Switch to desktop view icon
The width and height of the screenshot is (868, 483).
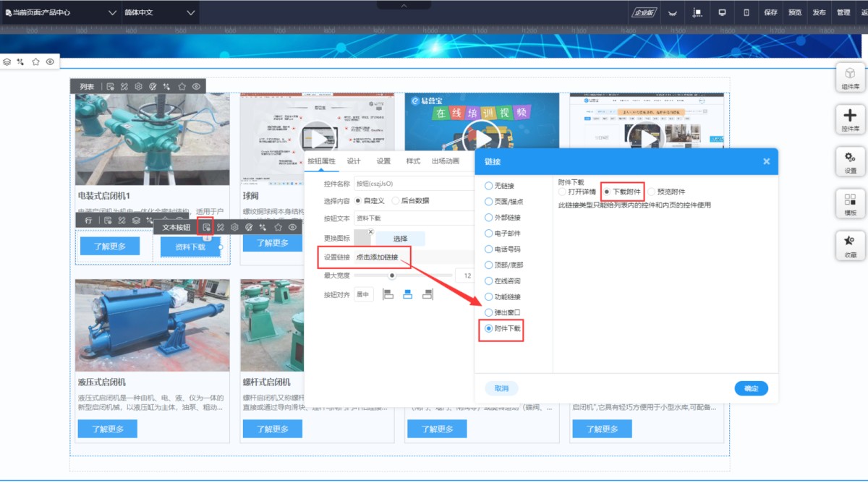pyautogui.click(x=722, y=12)
